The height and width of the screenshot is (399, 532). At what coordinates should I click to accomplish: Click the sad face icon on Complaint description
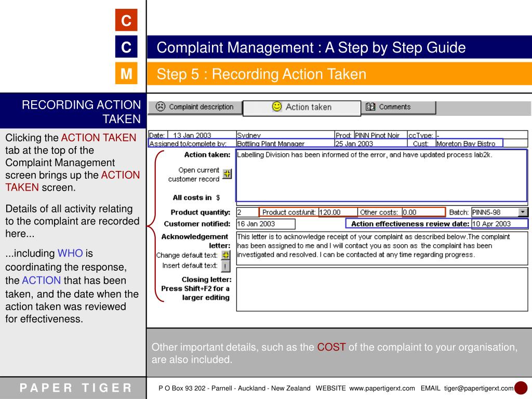coord(161,107)
